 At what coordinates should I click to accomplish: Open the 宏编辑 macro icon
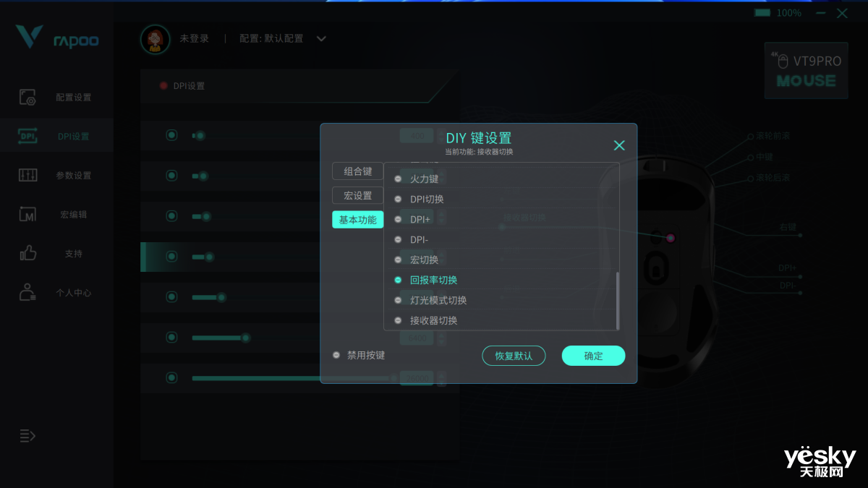[27, 215]
